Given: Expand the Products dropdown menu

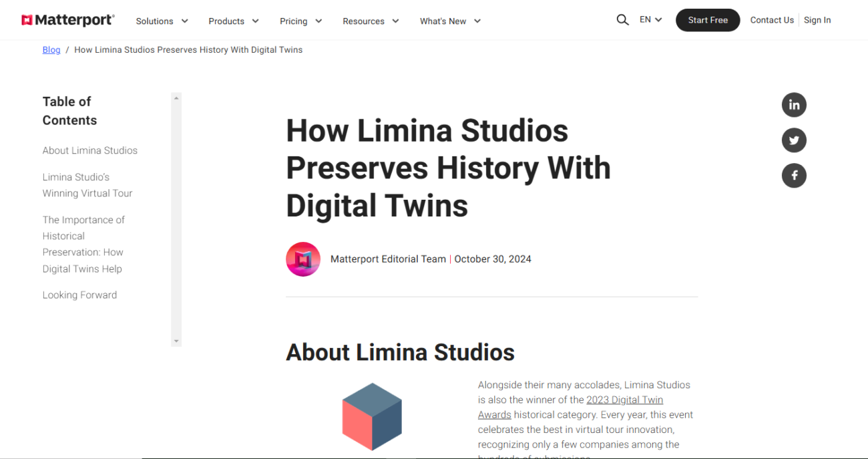Looking at the screenshot, I should tap(233, 21).
